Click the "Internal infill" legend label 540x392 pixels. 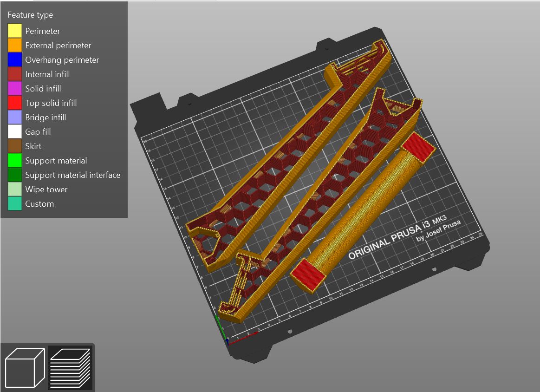47,74
